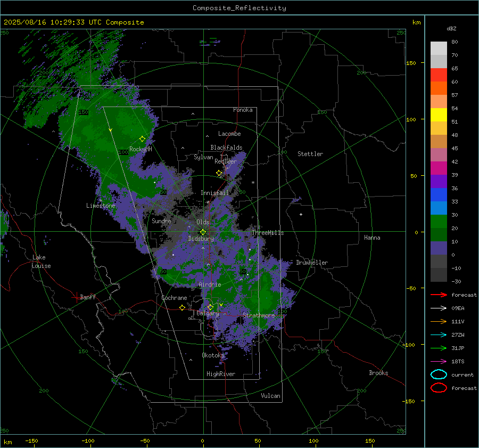This screenshot has height=448, width=479.
Task: Click the top light-gray swatch in dBZ scale
Action: (439, 48)
